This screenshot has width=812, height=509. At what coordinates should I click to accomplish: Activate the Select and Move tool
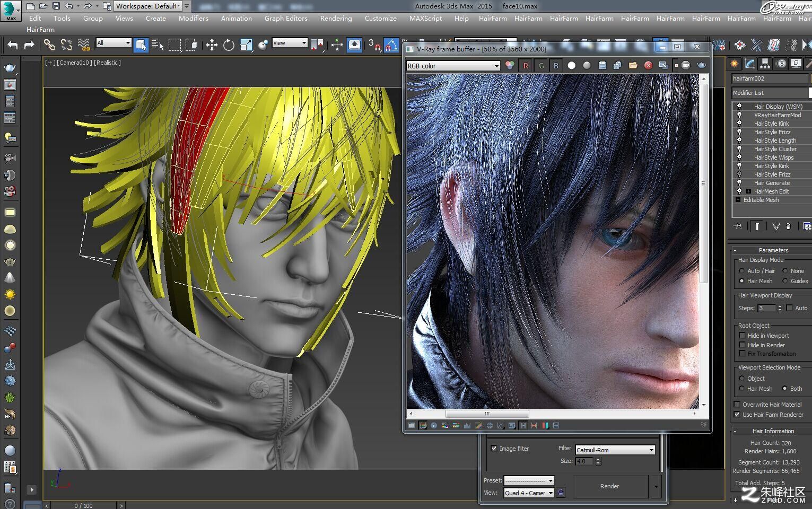pyautogui.click(x=212, y=45)
